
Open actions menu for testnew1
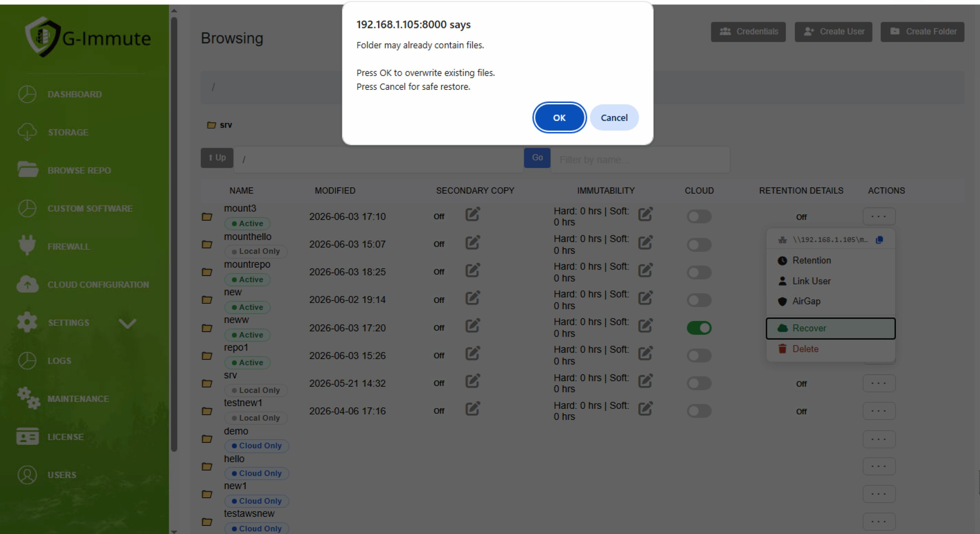click(x=879, y=411)
